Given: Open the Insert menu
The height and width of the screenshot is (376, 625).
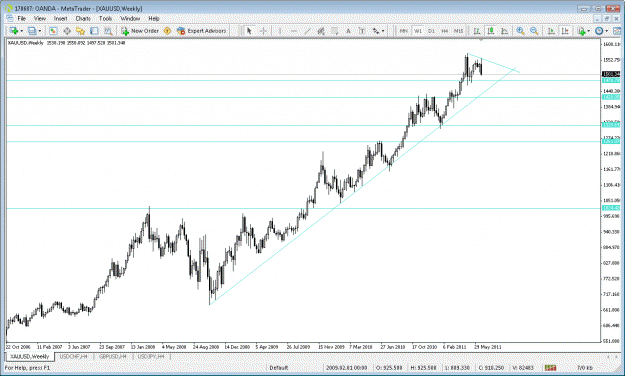Looking at the screenshot, I should point(60,18).
